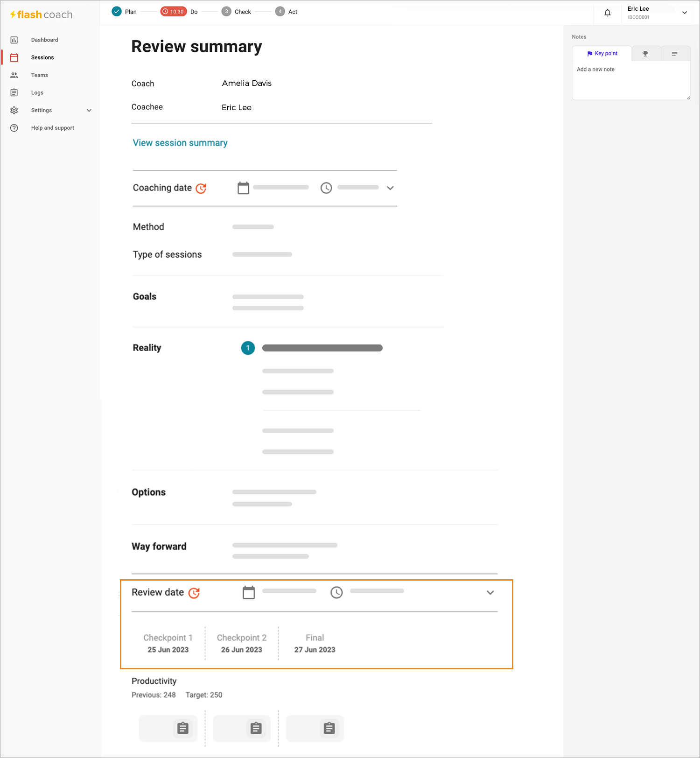
Task: Click the Plan step checkmark icon
Action: pyautogui.click(x=117, y=12)
